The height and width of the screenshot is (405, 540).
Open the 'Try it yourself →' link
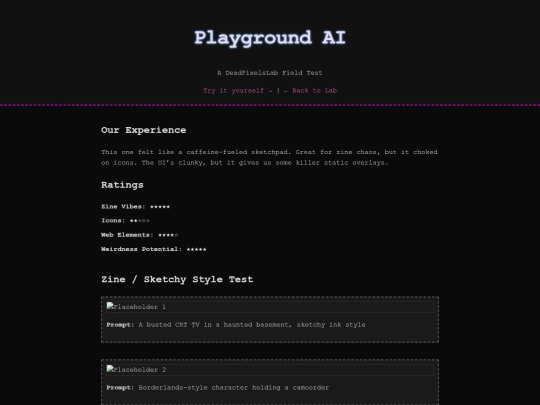238,91
